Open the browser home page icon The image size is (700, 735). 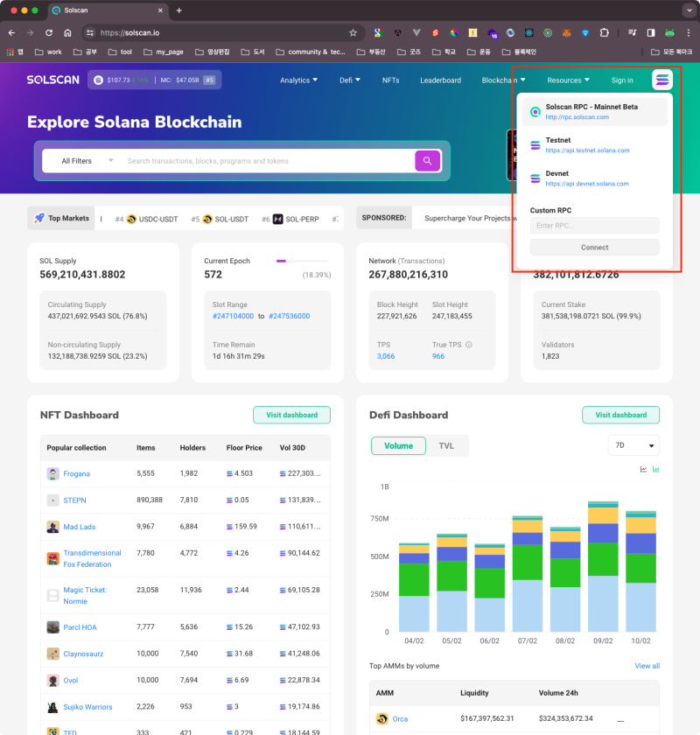[x=67, y=33]
